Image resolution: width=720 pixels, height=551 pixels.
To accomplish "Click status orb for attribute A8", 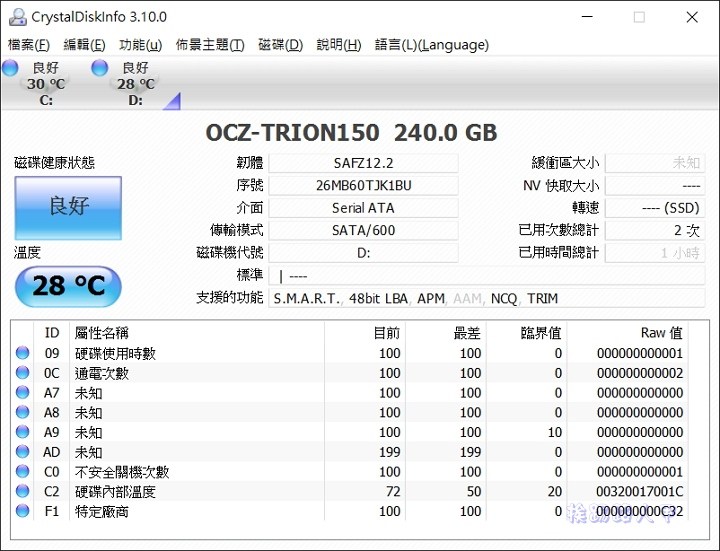I will point(22,412).
